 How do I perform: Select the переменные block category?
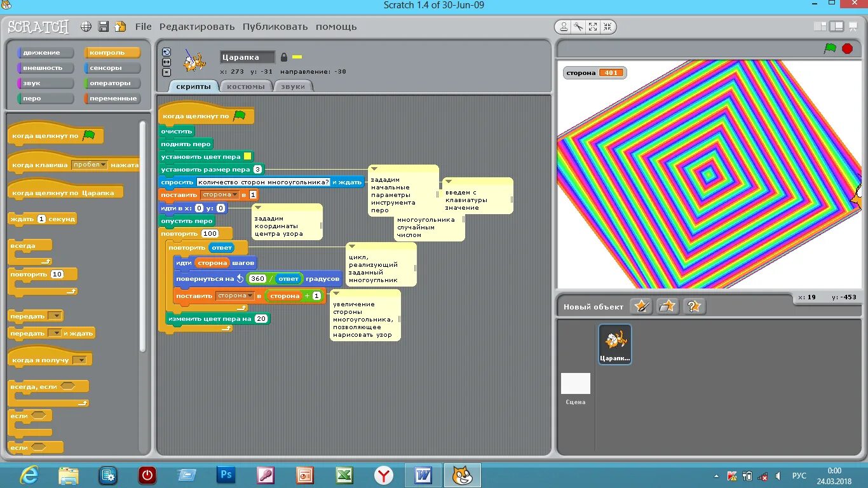point(112,98)
